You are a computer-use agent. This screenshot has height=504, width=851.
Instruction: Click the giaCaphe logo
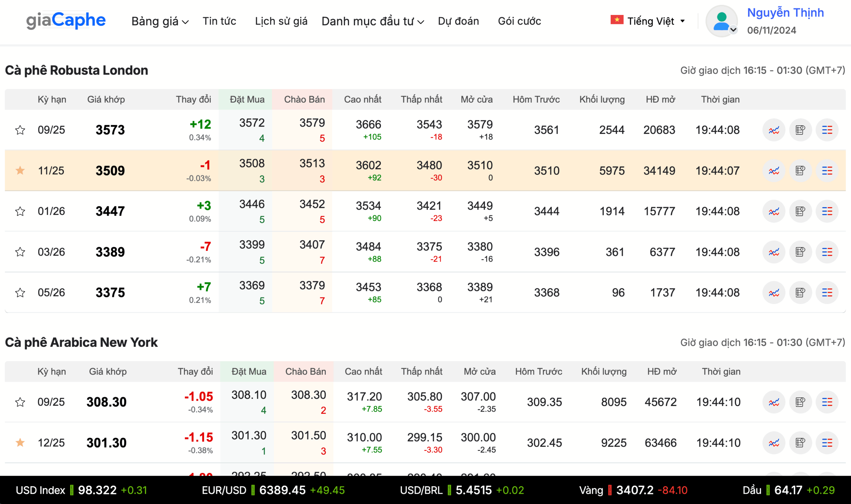66,20
